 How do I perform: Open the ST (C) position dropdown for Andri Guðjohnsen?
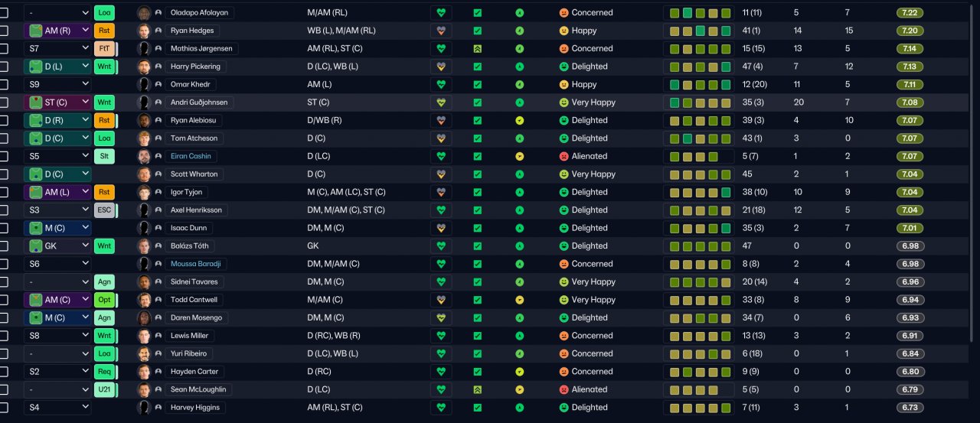point(57,102)
